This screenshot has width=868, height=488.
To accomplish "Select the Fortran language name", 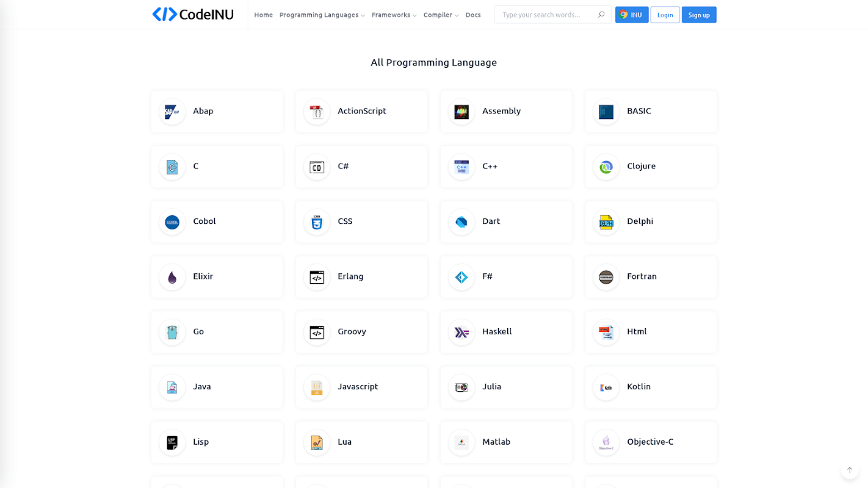I will click(x=642, y=276).
